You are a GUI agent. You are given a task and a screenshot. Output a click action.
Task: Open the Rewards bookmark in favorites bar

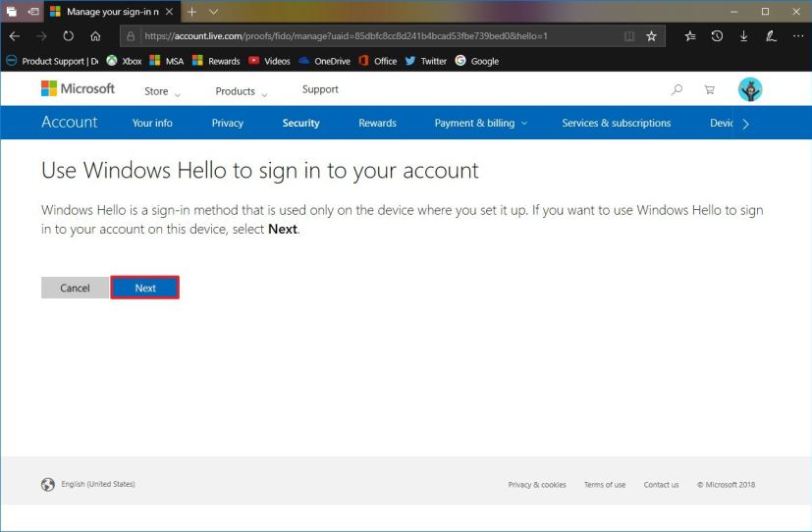tap(216, 61)
